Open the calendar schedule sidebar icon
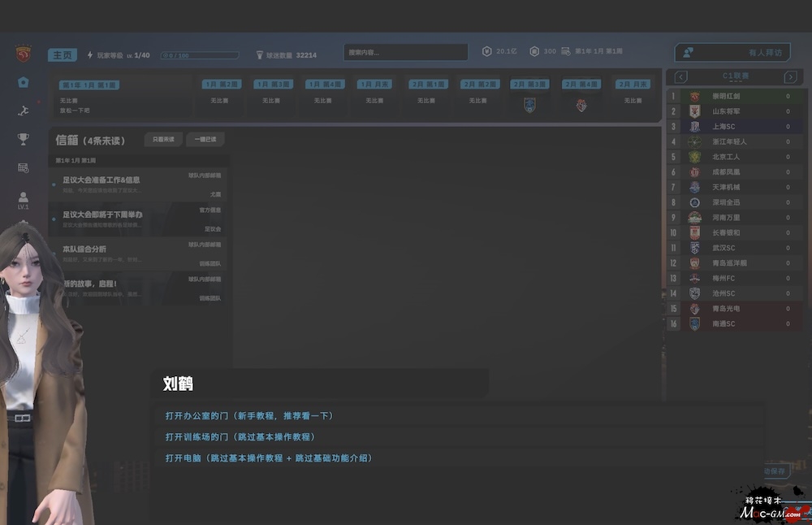The height and width of the screenshot is (525, 812). (24, 167)
